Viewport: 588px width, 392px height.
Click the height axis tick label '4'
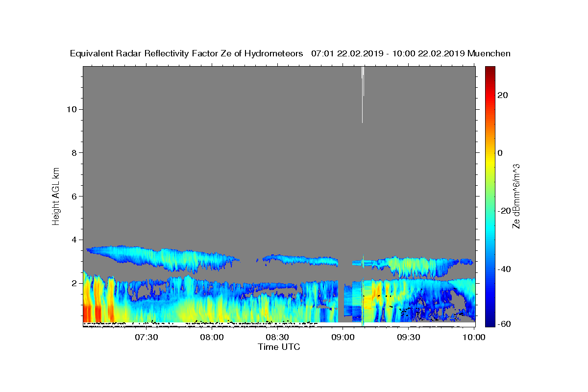74,240
